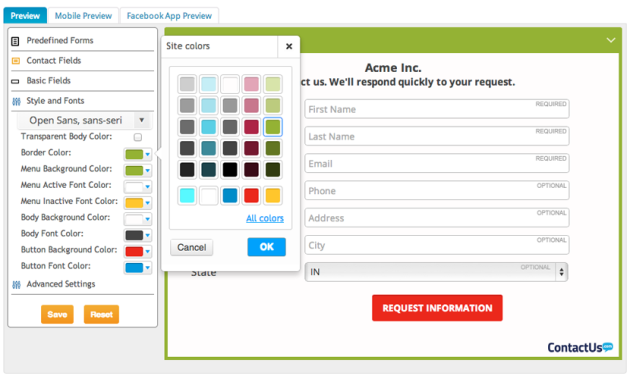Open the State select box showing IN
Screen dimensions: 630x379
click(x=436, y=272)
